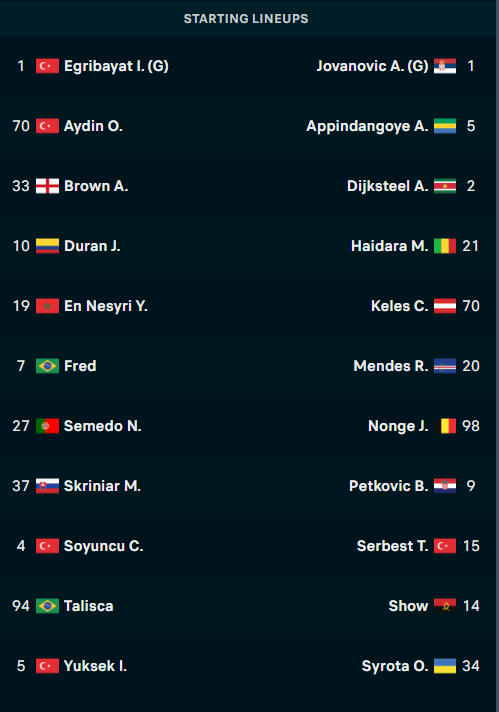Click the Angola flag next to Show

point(445,606)
